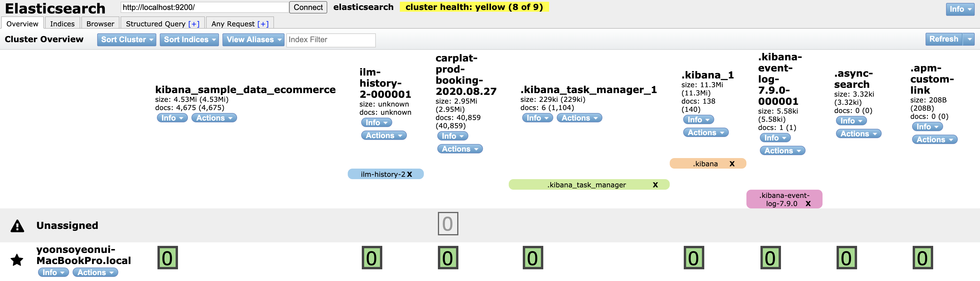Remove the .kibana alias with X
The width and height of the screenshot is (980, 281).
(732, 164)
